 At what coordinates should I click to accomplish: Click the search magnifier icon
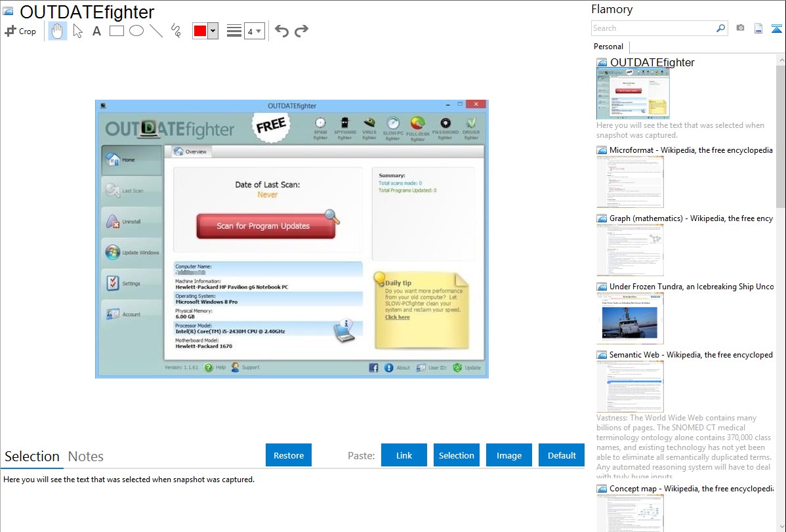(721, 28)
